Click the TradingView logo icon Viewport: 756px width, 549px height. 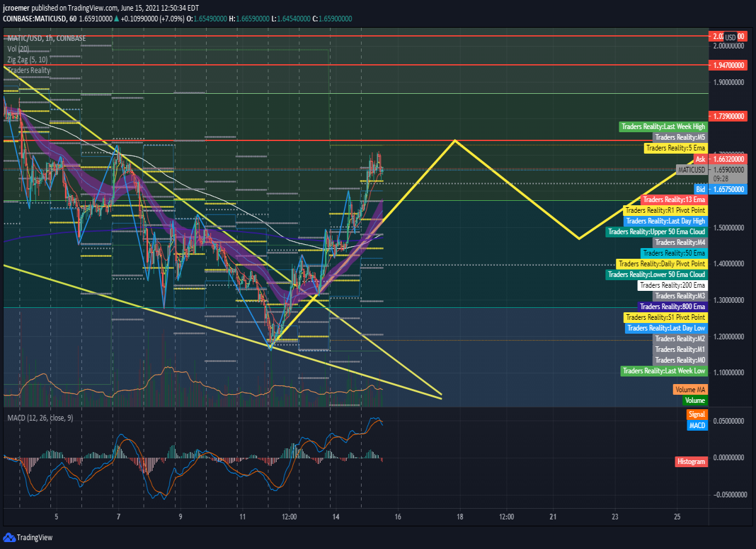[x=9, y=537]
